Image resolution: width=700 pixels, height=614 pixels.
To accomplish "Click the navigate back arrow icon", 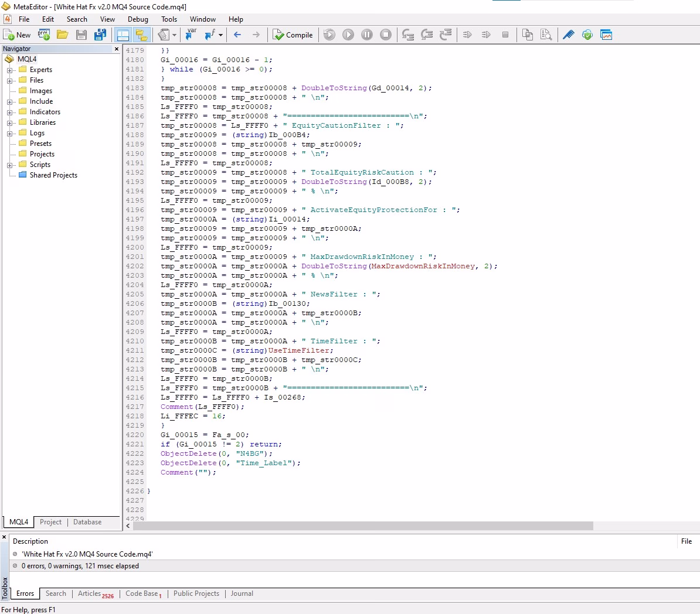I will pos(237,35).
